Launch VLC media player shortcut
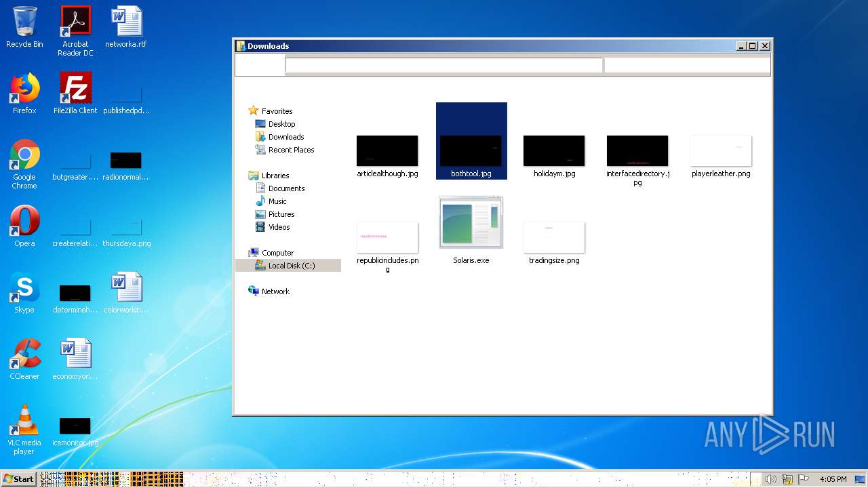 (24, 430)
